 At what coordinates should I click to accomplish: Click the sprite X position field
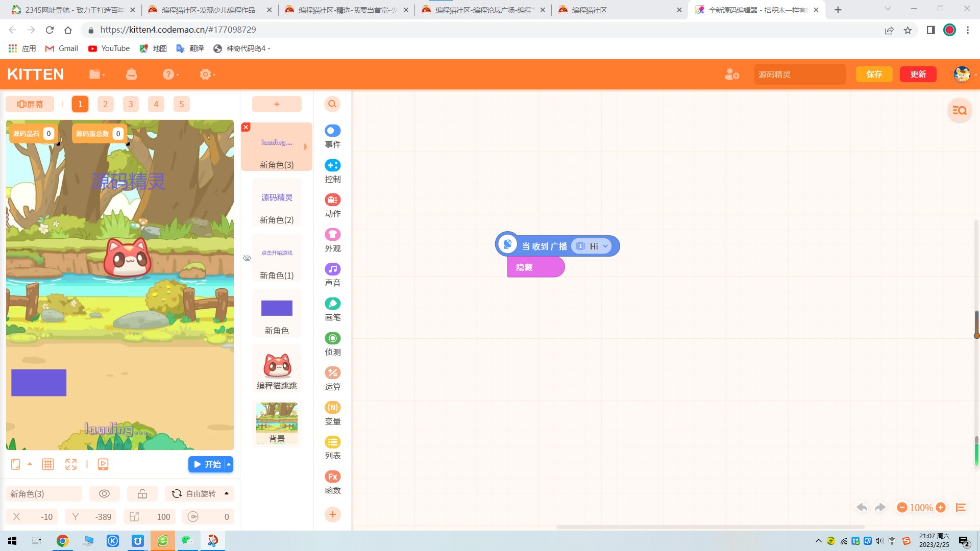coord(32,517)
